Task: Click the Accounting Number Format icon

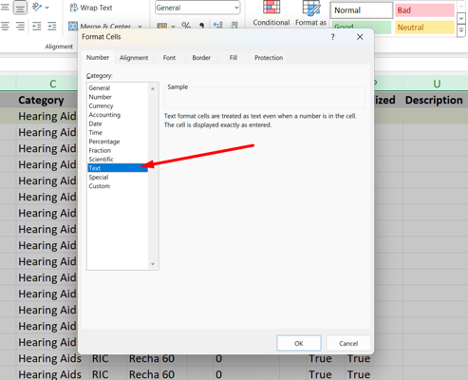Action: 162,26
